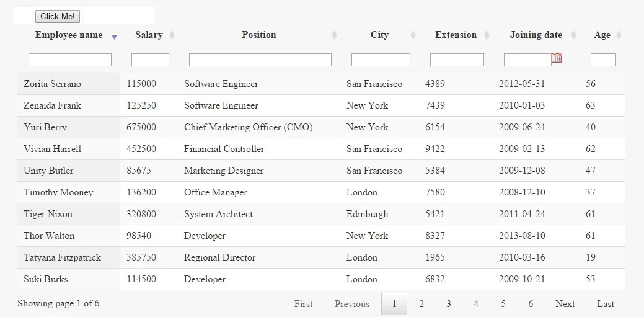Open page 4 in pagination
The height and width of the screenshot is (317, 644).
click(476, 304)
